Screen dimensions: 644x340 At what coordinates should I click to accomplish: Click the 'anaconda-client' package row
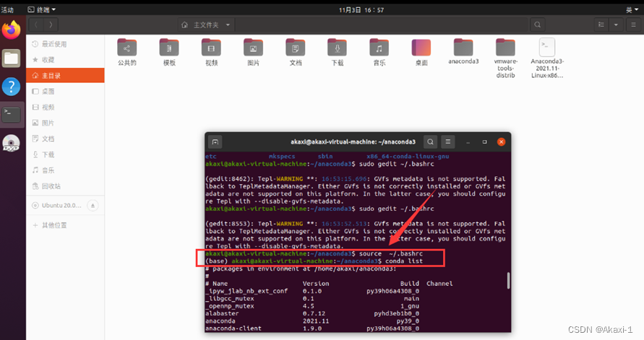coord(312,328)
